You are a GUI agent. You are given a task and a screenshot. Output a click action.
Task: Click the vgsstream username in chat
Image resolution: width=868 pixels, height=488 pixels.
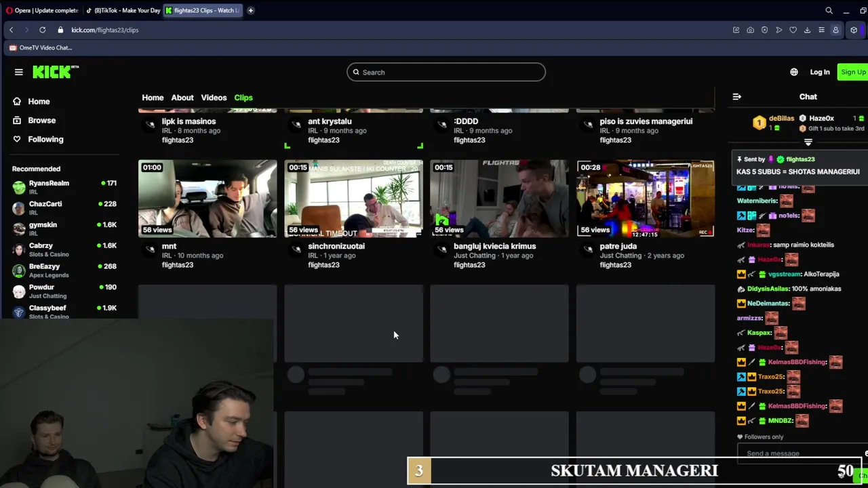(x=785, y=274)
